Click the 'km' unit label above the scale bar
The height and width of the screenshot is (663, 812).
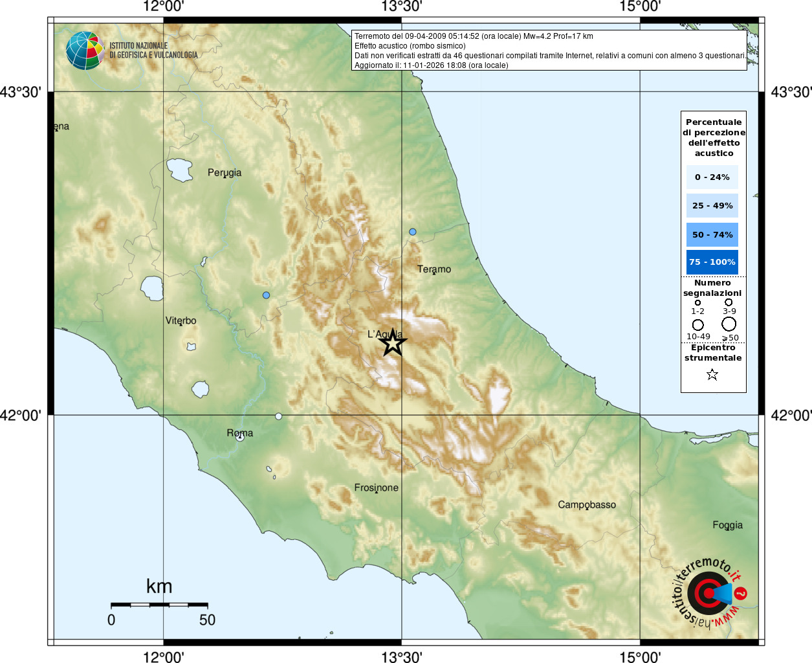pyautogui.click(x=159, y=587)
